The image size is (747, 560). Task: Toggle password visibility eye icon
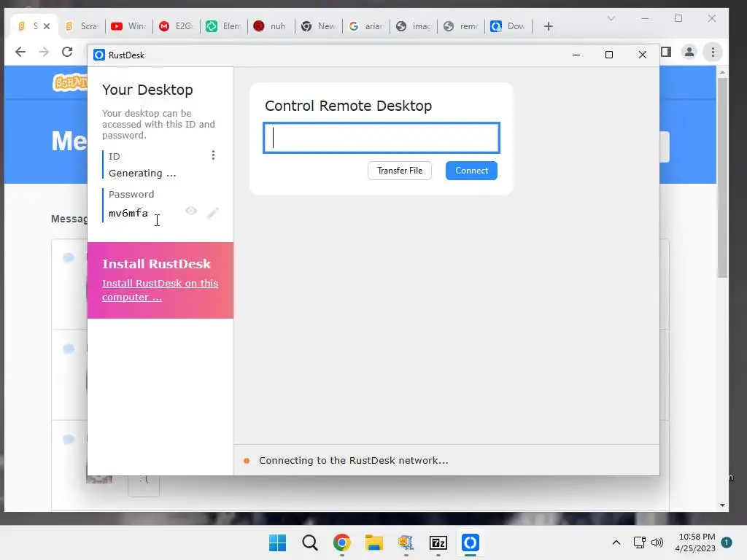click(x=191, y=211)
